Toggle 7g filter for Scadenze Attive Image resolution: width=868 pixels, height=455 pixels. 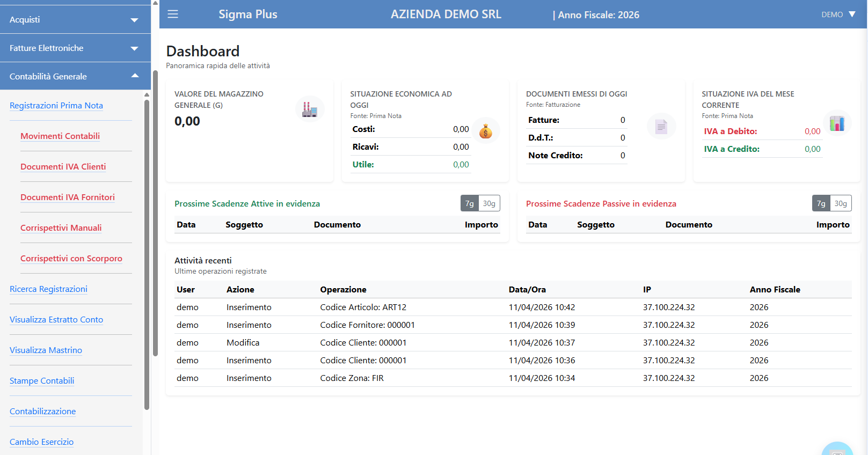(x=469, y=203)
